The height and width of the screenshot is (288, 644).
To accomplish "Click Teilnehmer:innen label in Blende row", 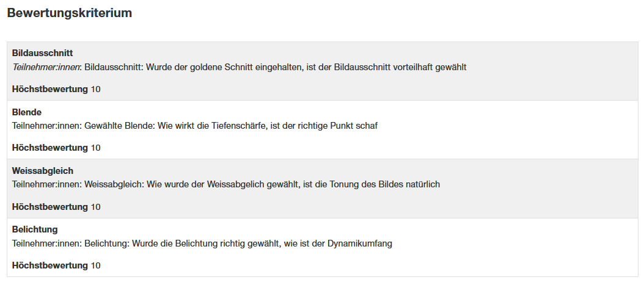I will tap(46, 126).
